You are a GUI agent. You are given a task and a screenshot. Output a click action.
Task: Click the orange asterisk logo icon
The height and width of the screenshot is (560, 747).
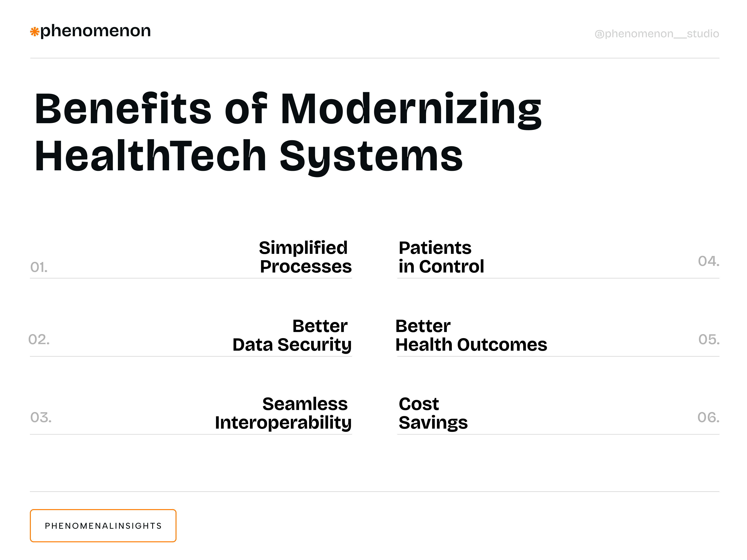point(35,32)
